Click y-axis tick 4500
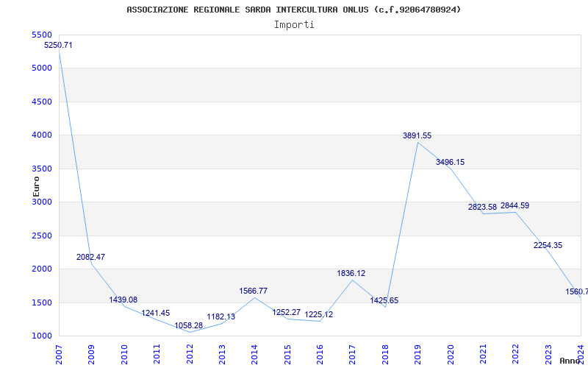This screenshot has width=588, height=368. point(42,102)
